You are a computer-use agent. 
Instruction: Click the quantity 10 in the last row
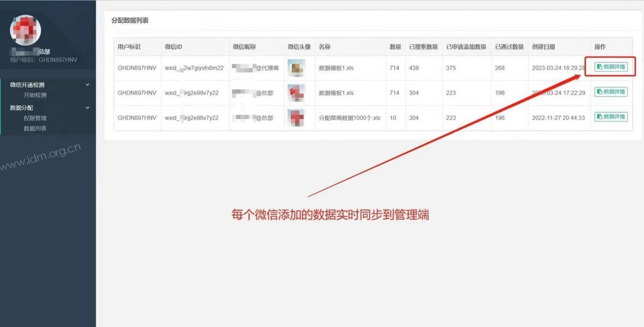tap(393, 118)
